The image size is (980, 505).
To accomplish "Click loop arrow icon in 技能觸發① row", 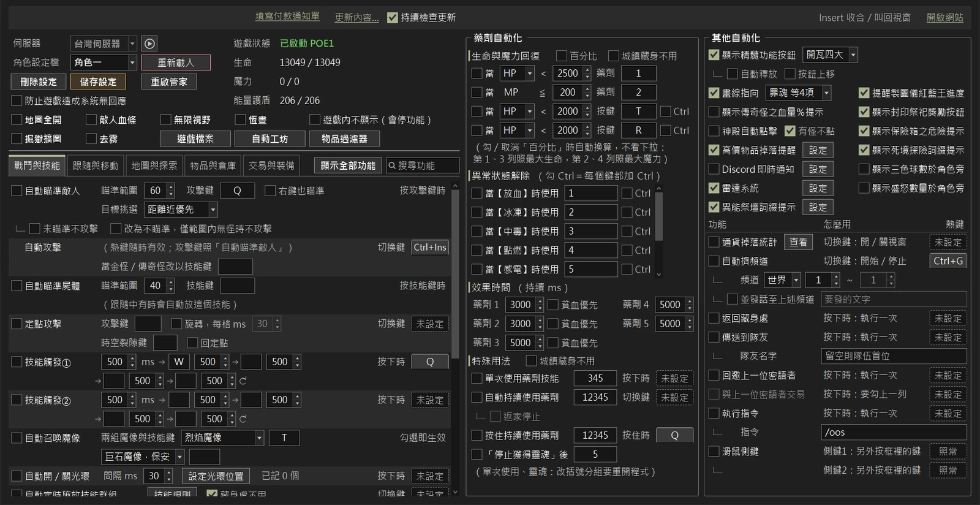I will (x=243, y=381).
